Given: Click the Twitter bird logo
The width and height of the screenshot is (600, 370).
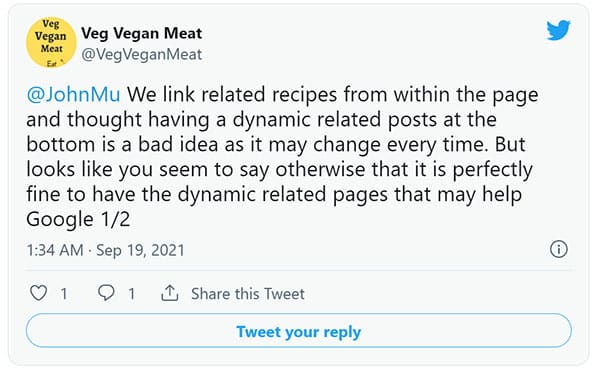Looking at the screenshot, I should point(558,30).
